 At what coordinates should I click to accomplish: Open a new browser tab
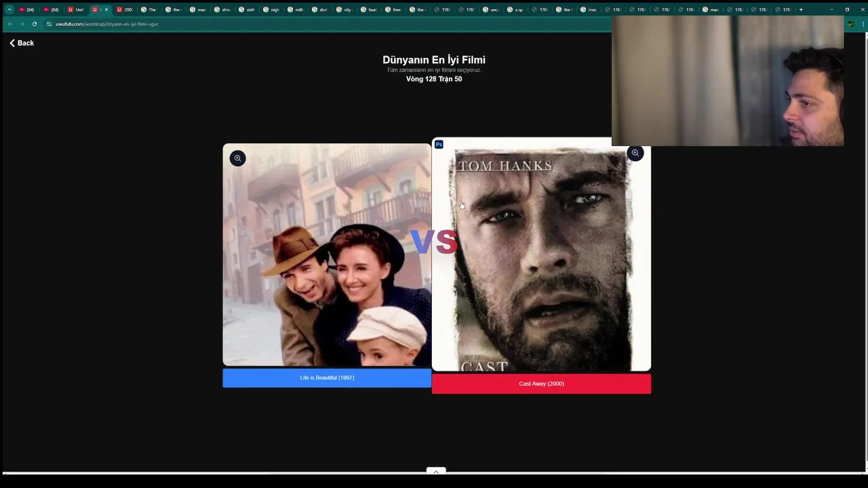click(x=801, y=9)
